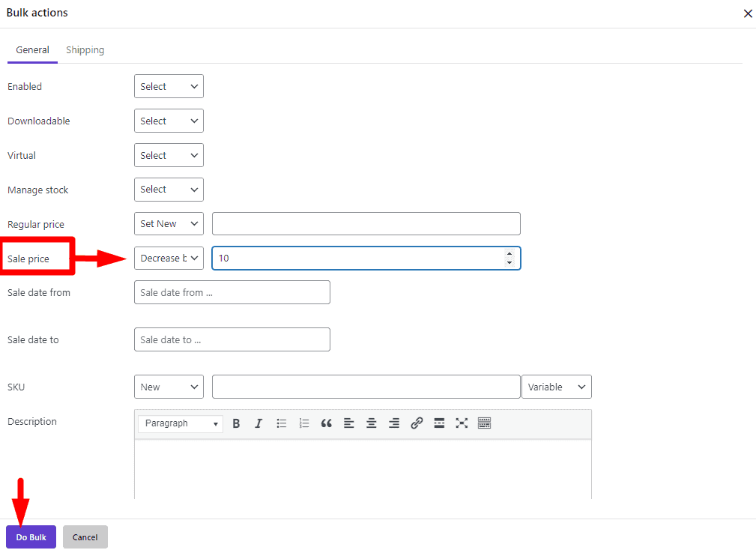This screenshot has height=553, width=756.
Task: Insert a bulleted list in the description
Action: coord(281,423)
